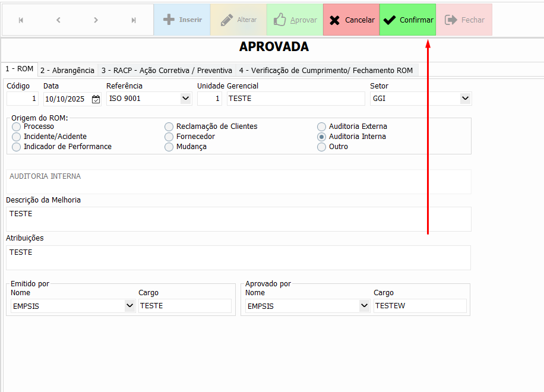
Task: Switch to the 2 - Abrangência tab
Action: pos(67,70)
